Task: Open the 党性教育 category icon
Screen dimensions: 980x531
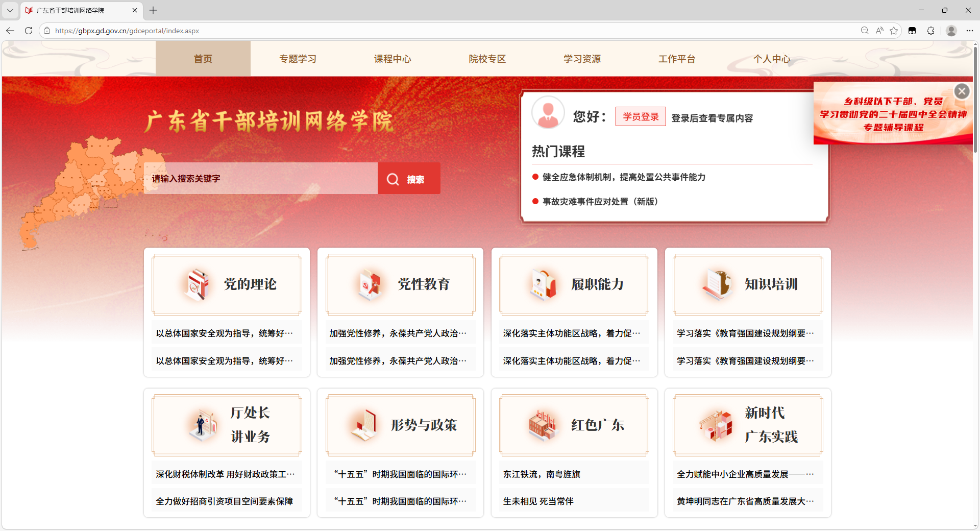Action: 370,284
